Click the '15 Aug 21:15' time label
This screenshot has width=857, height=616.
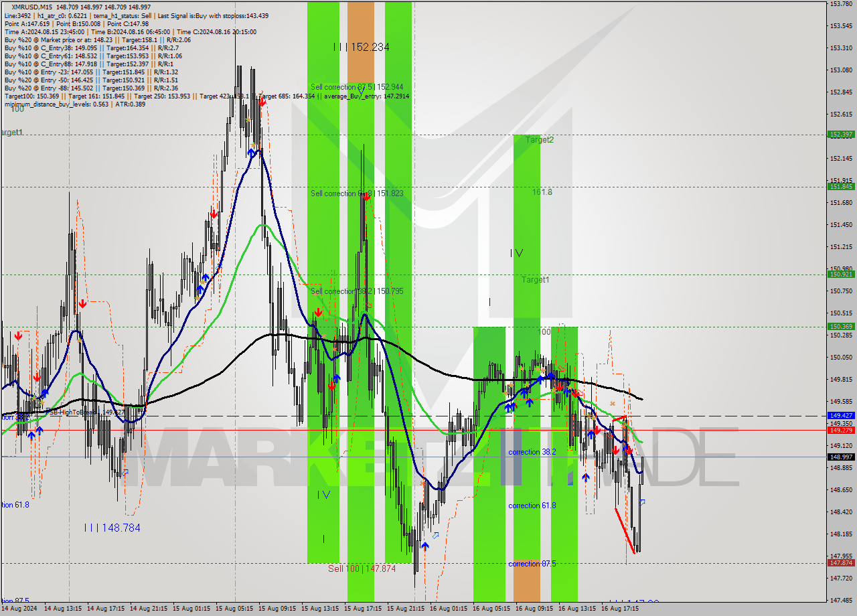pos(406,609)
